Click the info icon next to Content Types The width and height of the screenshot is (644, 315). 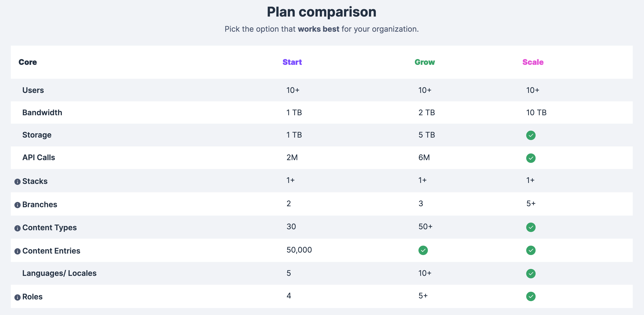point(17,228)
